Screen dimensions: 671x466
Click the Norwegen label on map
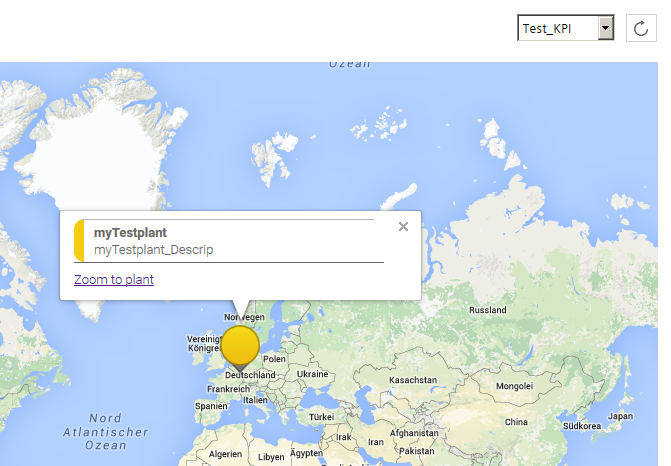tap(244, 317)
